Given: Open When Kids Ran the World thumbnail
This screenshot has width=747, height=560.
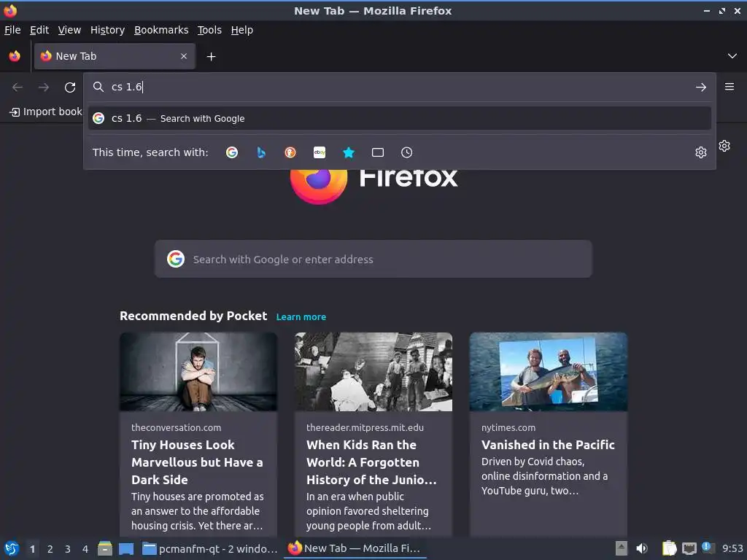Looking at the screenshot, I should point(373,372).
